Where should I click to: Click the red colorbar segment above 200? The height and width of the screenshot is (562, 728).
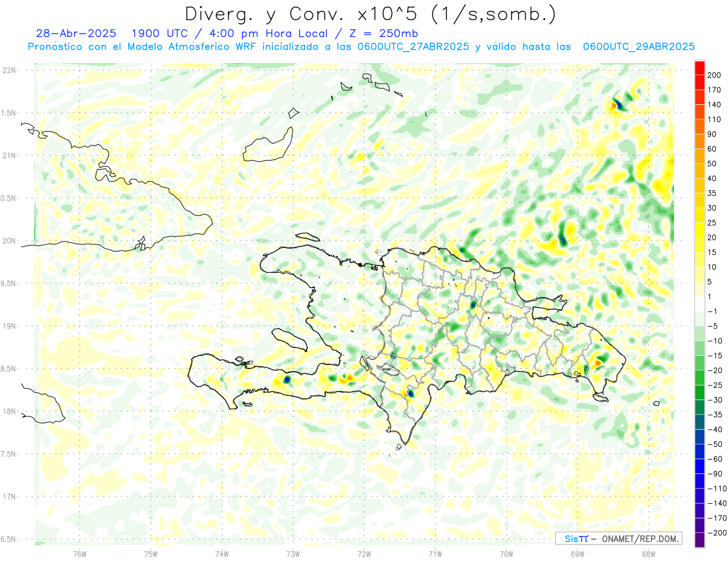(699, 68)
